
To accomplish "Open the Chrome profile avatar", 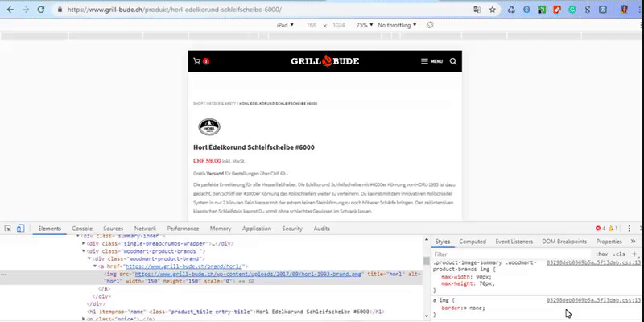I will point(625,10).
